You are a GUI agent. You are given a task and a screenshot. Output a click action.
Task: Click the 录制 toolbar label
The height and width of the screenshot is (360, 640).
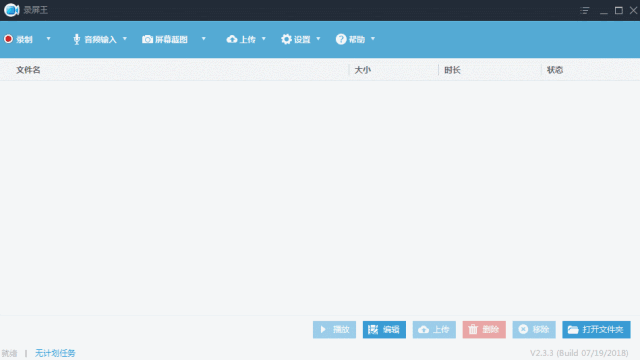(x=24, y=40)
